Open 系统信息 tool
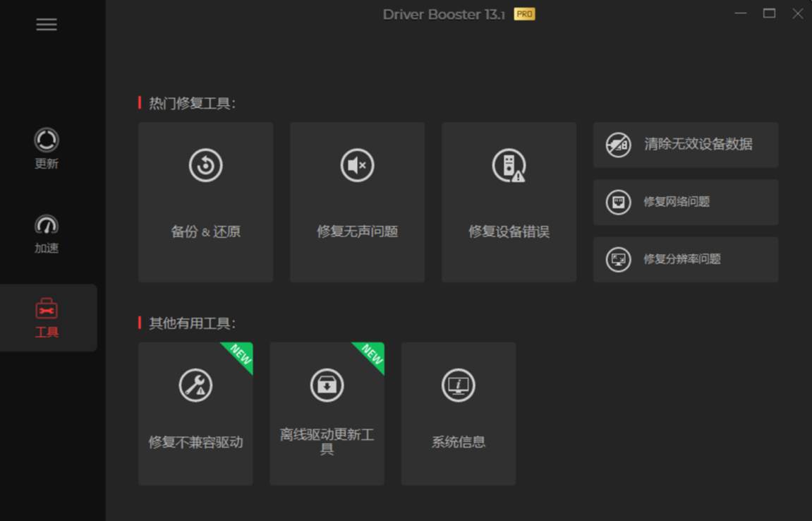The width and height of the screenshot is (812, 521). tap(459, 413)
